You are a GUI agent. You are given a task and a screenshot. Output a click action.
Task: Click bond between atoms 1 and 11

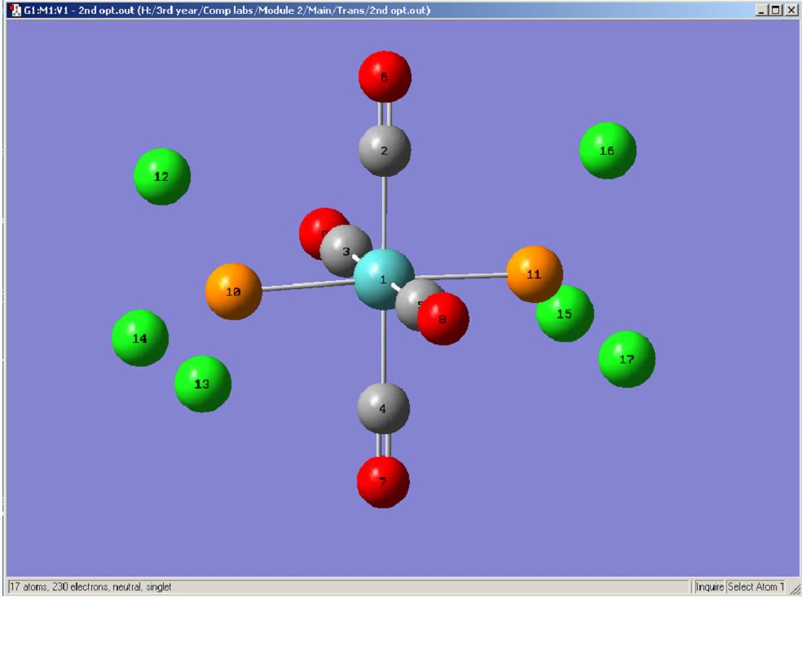tap(460, 276)
